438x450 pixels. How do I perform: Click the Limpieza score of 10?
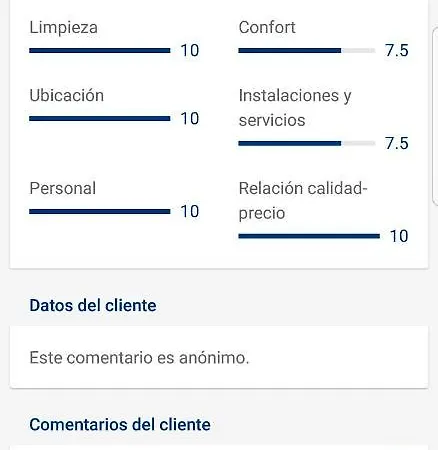(190, 51)
